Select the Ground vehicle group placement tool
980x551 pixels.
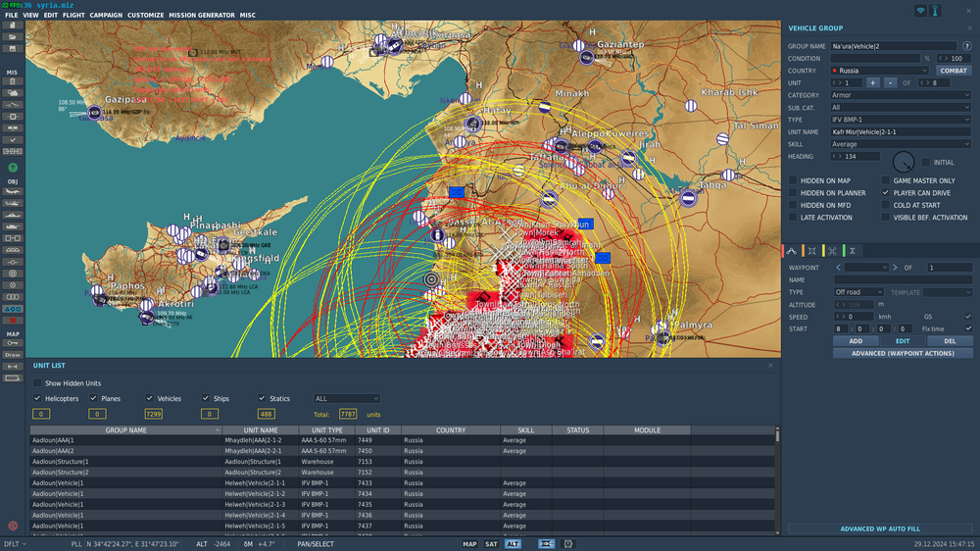coord(13,227)
